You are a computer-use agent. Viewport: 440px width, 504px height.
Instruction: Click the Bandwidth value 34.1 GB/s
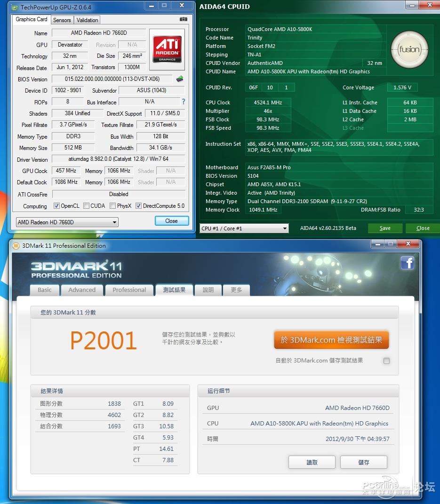(160, 148)
